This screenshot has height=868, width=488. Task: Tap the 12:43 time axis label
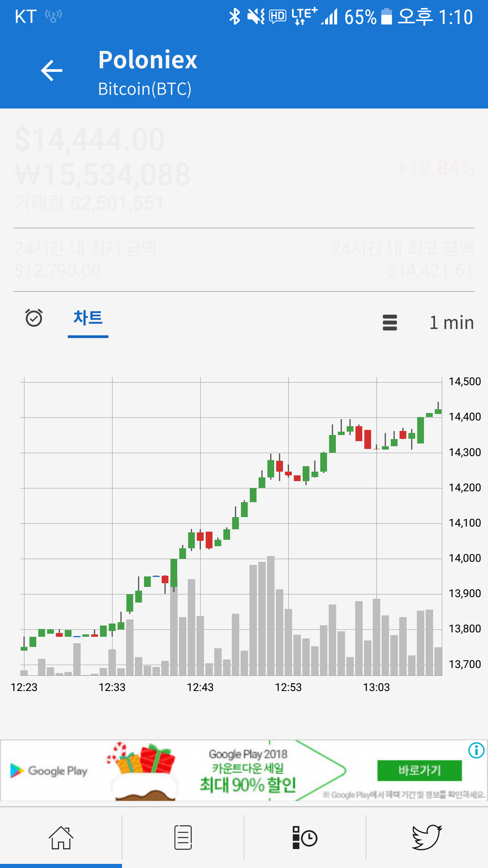pyautogui.click(x=200, y=687)
